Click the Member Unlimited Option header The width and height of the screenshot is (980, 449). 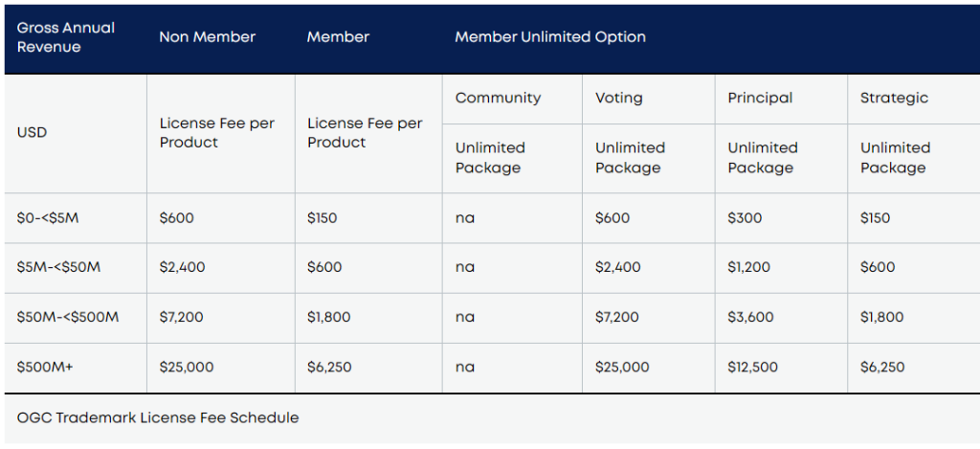[x=550, y=37]
